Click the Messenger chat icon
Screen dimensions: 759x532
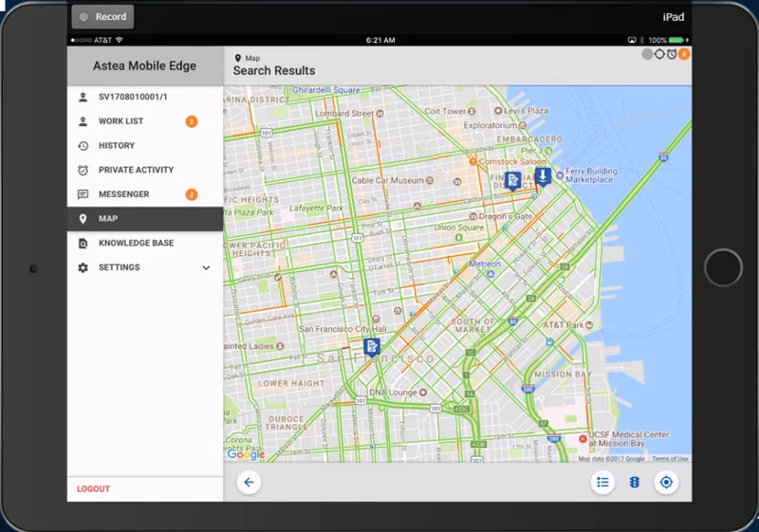83,194
